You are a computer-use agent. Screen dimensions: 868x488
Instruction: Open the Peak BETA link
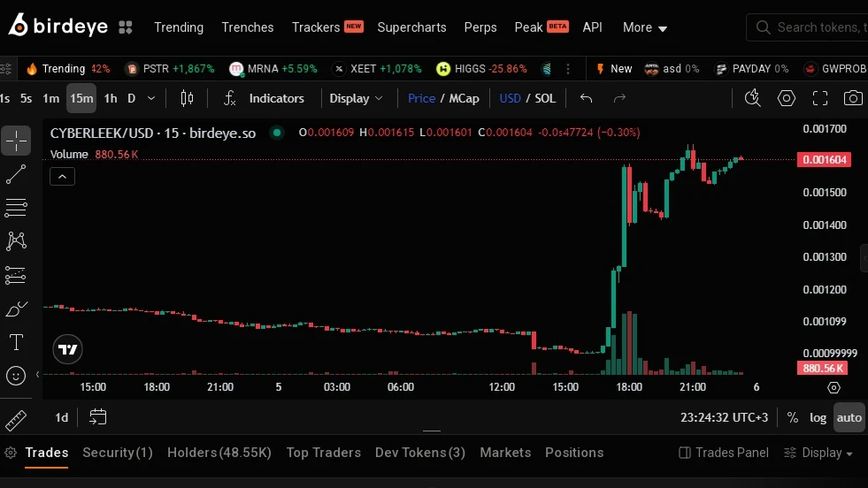click(x=542, y=27)
